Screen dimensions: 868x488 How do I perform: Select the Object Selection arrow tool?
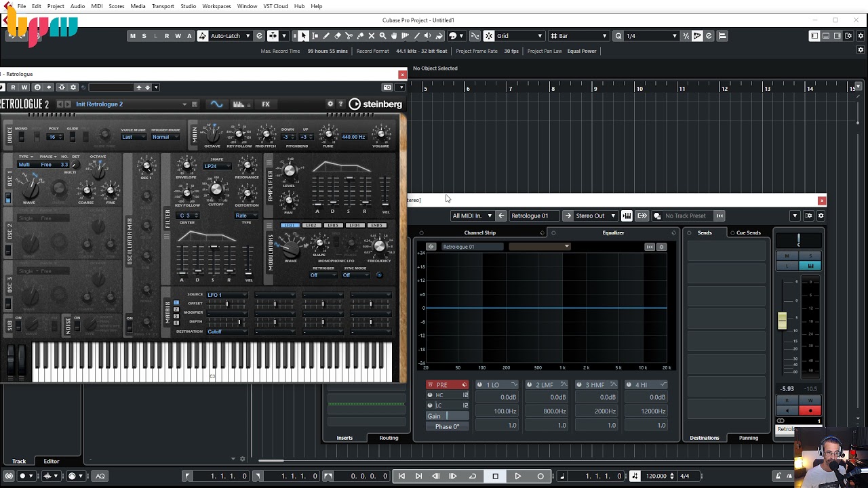pyautogui.click(x=303, y=36)
